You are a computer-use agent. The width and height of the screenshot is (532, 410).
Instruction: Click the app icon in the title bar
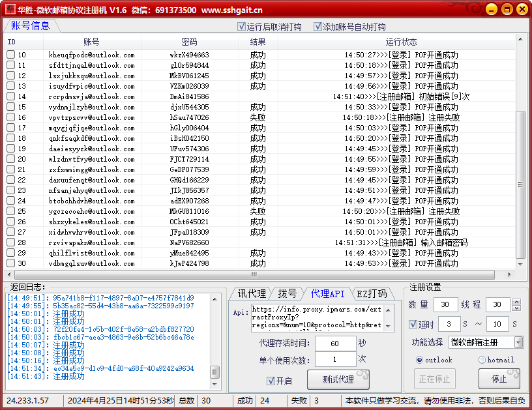click(9, 10)
